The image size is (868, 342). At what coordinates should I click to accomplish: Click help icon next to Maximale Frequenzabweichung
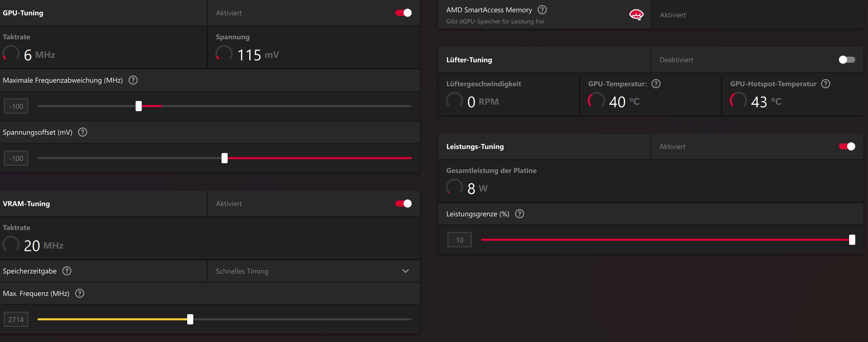[133, 80]
